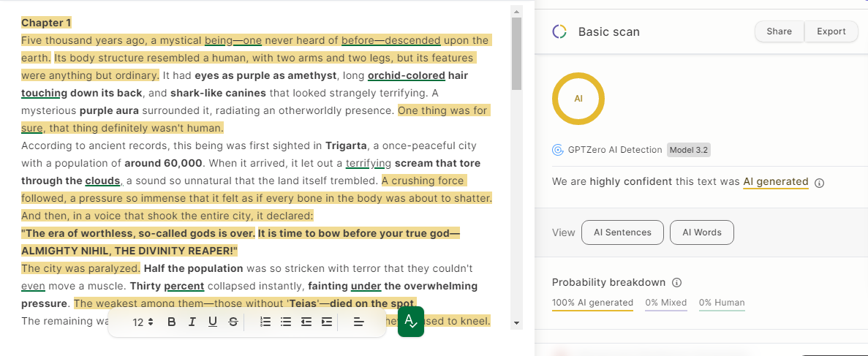Click the Share button

[x=779, y=31]
